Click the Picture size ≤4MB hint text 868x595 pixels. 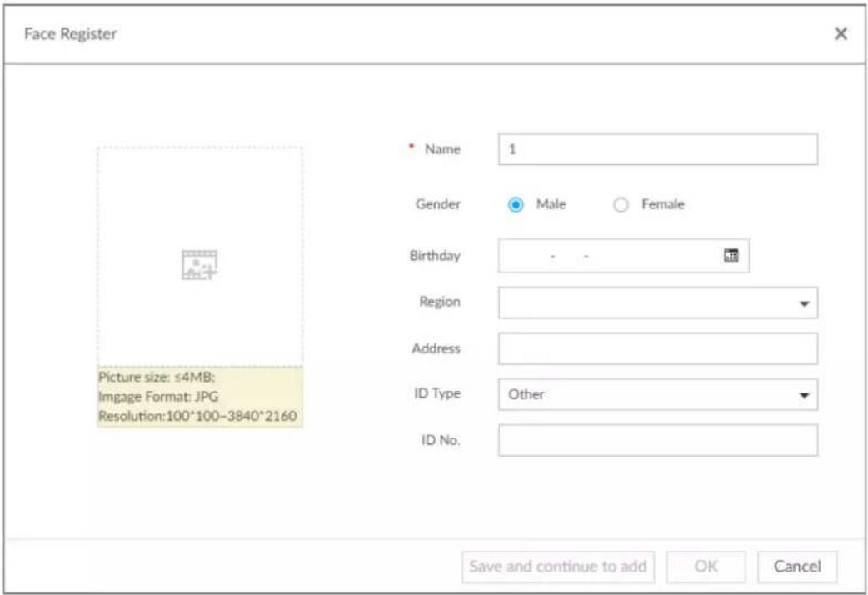[157, 377]
